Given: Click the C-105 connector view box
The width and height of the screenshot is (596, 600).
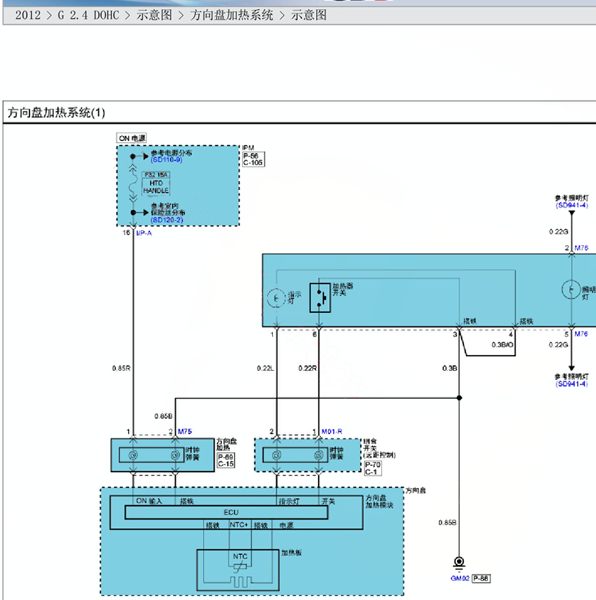Looking at the screenshot, I should point(253,163).
